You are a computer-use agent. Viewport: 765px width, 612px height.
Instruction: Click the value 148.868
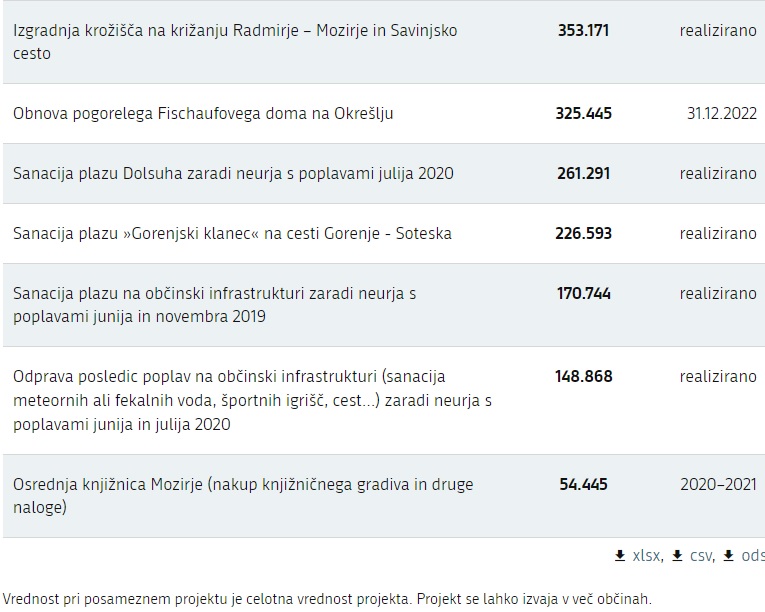pyautogui.click(x=584, y=376)
